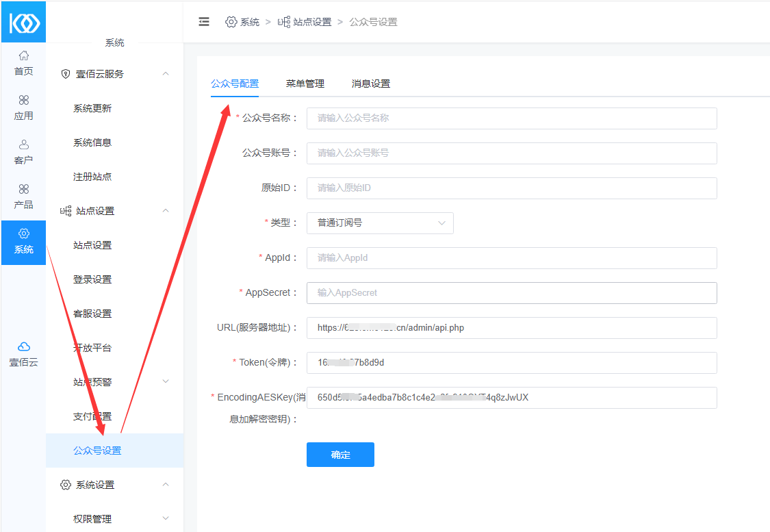Select the 产品 product icon in sidebar

(x=23, y=190)
